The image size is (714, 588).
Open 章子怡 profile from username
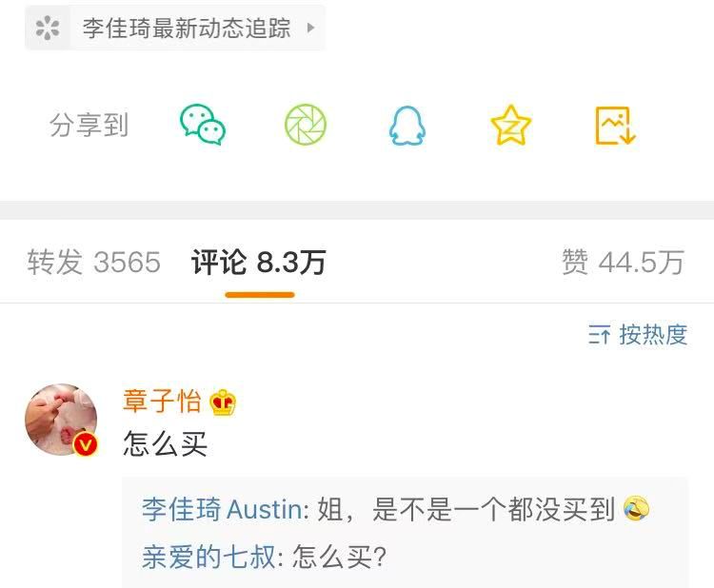[x=162, y=402]
